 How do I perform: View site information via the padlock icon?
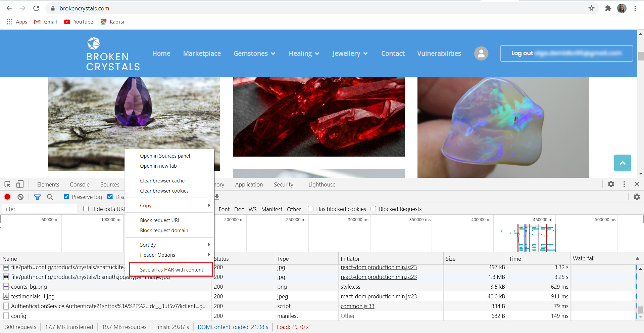53,8
